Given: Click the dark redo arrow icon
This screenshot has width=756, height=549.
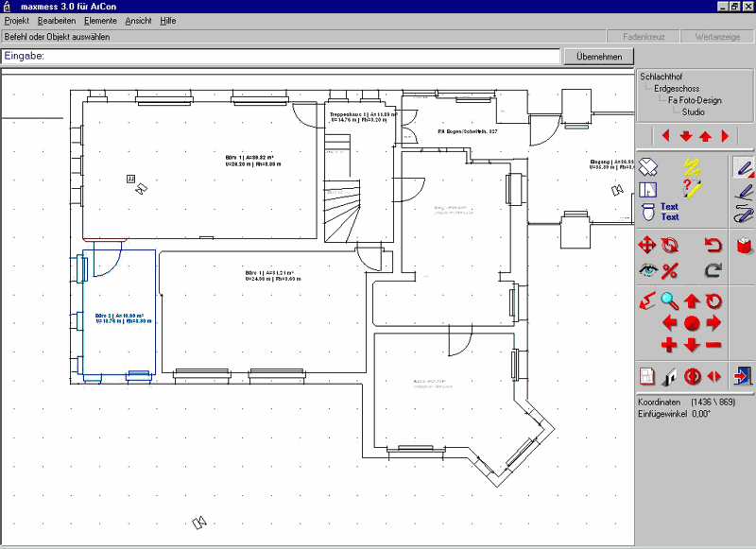Looking at the screenshot, I should pos(714,271).
